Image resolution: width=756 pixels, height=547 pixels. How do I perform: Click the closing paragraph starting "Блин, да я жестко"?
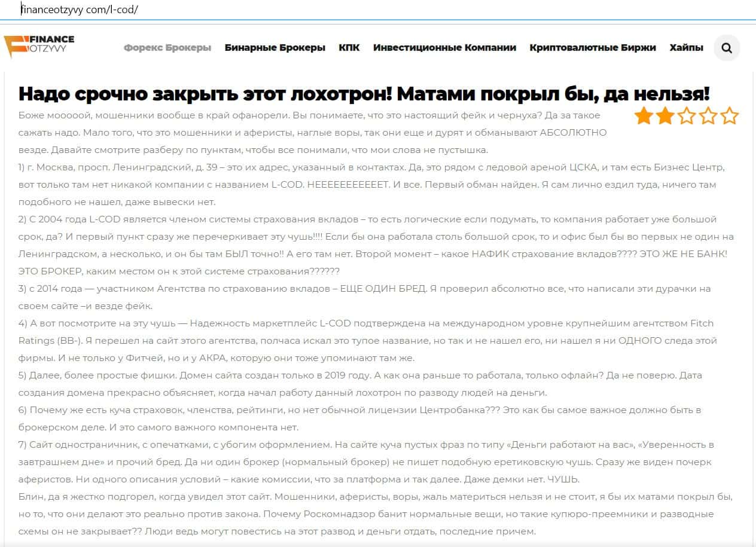pyautogui.click(x=376, y=514)
